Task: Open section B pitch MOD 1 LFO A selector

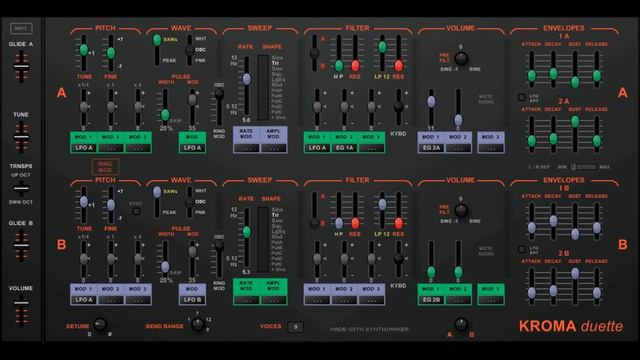Action: pos(84,300)
